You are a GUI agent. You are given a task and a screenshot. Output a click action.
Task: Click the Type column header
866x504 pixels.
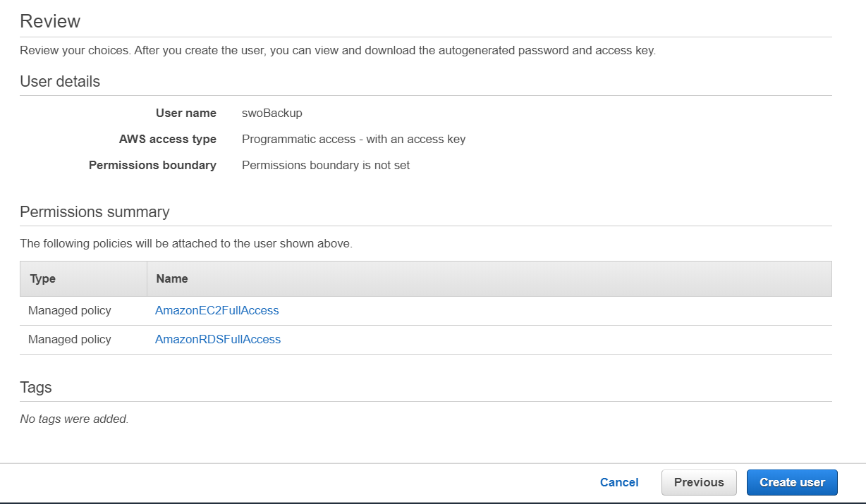coord(43,278)
